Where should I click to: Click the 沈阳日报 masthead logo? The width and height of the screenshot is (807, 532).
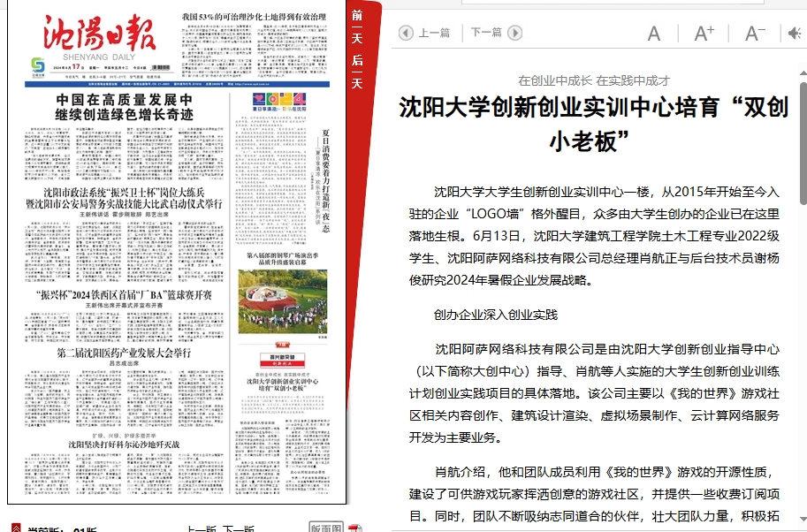[x=99, y=32]
